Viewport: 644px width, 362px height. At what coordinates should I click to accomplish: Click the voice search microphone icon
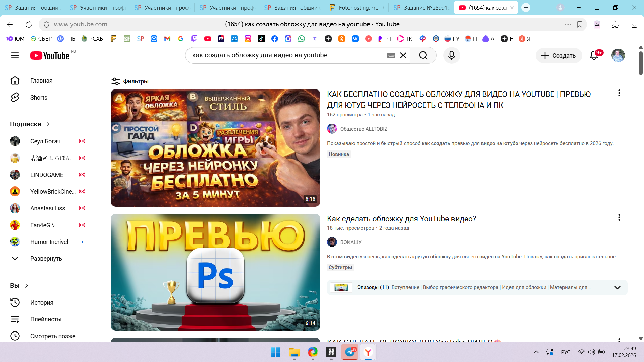451,55
